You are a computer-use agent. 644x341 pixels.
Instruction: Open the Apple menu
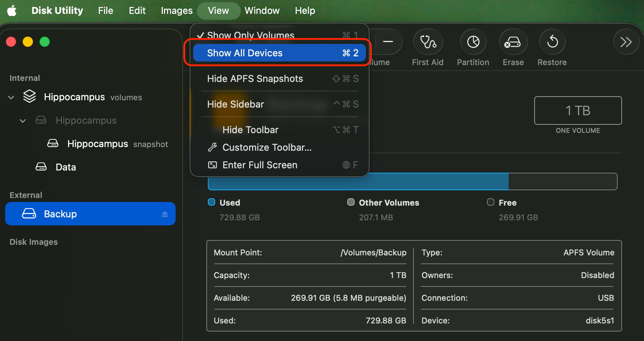pos(12,11)
